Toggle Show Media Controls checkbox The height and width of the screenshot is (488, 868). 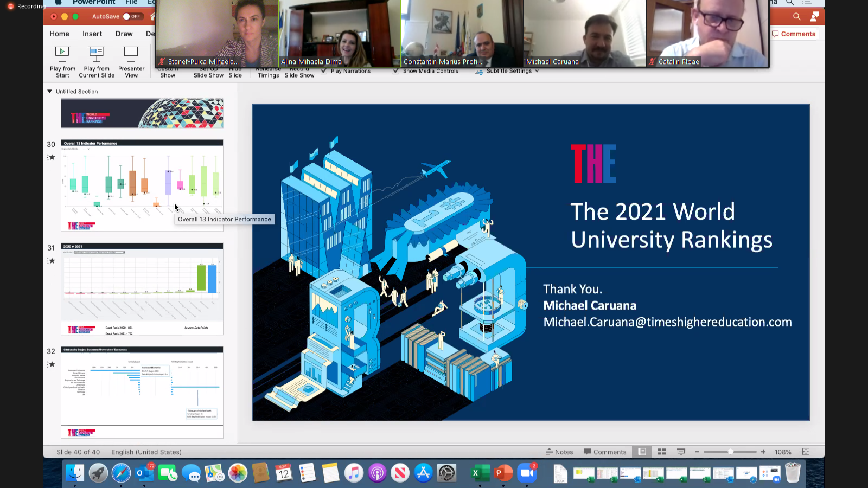pyautogui.click(x=395, y=71)
